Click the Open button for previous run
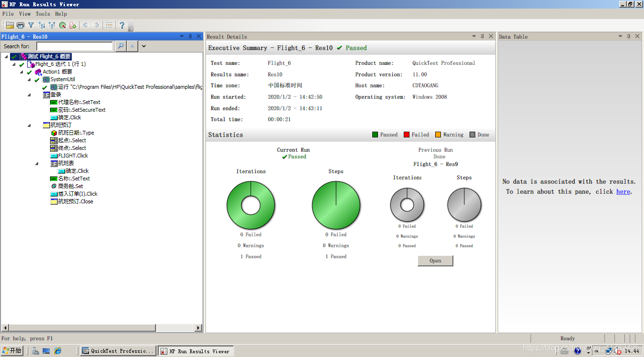The width and height of the screenshot is (644, 357). (x=435, y=261)
